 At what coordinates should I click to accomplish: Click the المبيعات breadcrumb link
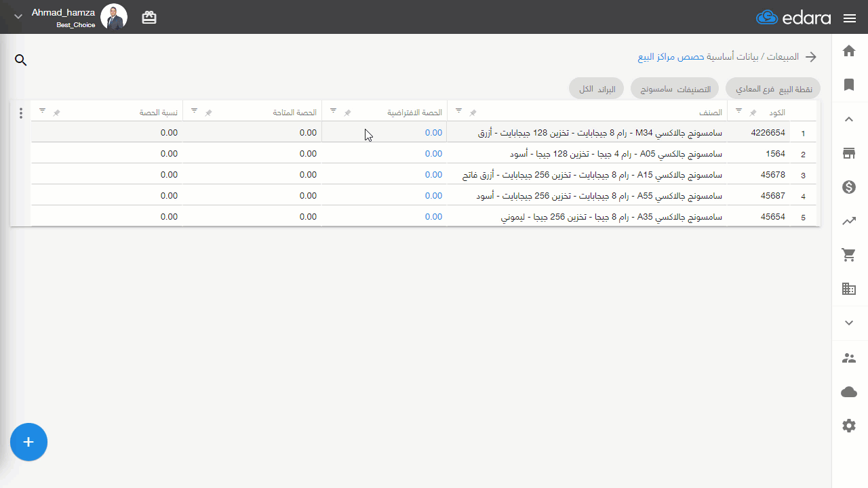[782, 57]
